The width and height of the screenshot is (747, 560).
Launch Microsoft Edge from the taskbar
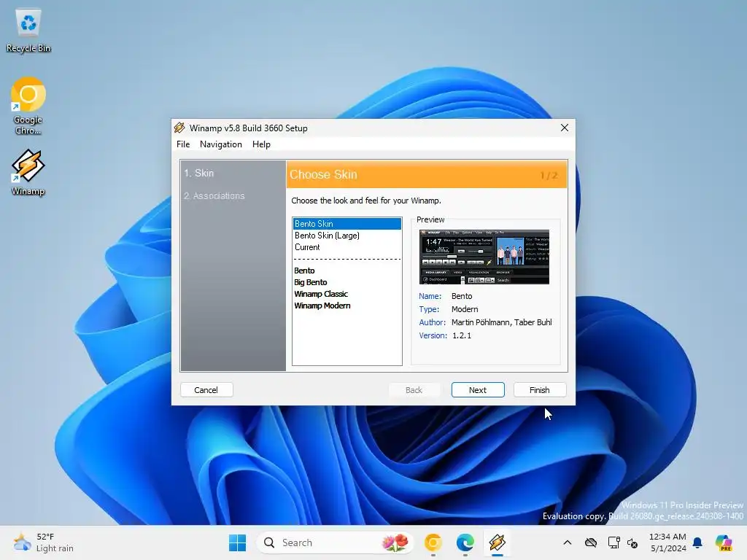click(x=465, y=542)
